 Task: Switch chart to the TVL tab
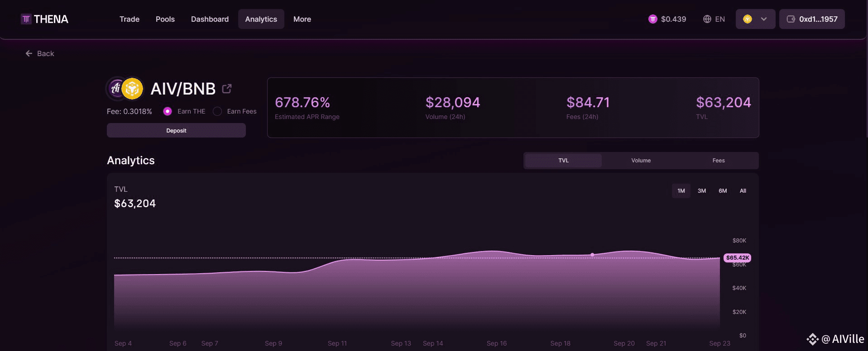coord(563,161)
